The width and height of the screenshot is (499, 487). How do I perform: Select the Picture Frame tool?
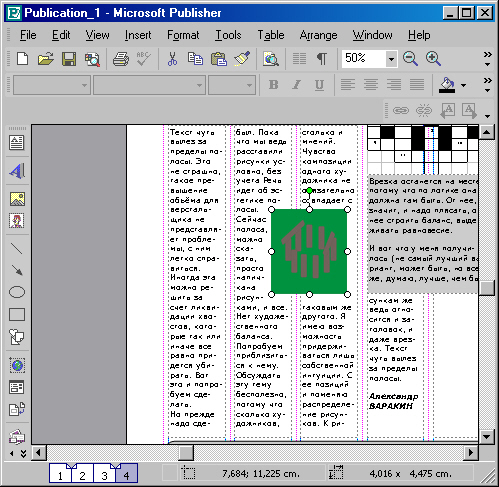coord(17,199)
